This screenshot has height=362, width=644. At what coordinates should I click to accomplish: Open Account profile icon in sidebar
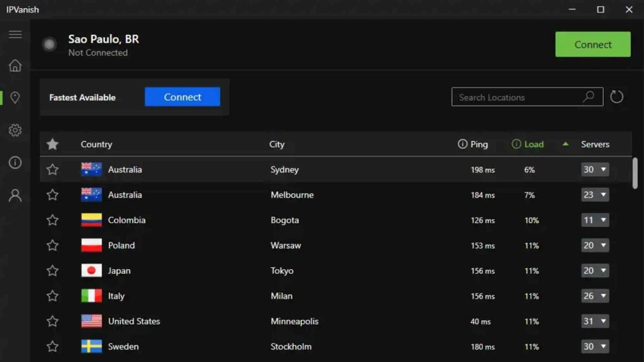click(x=15, y=195)
